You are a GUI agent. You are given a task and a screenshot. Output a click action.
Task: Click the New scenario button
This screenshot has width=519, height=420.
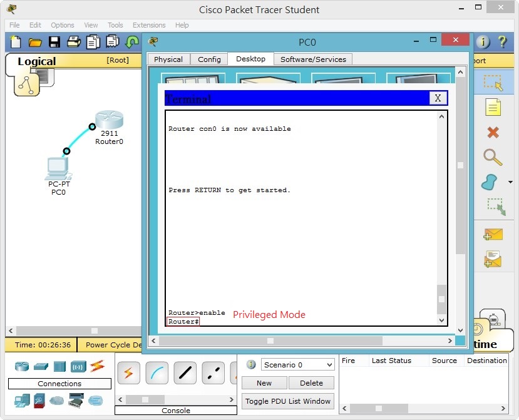point(264,383)
